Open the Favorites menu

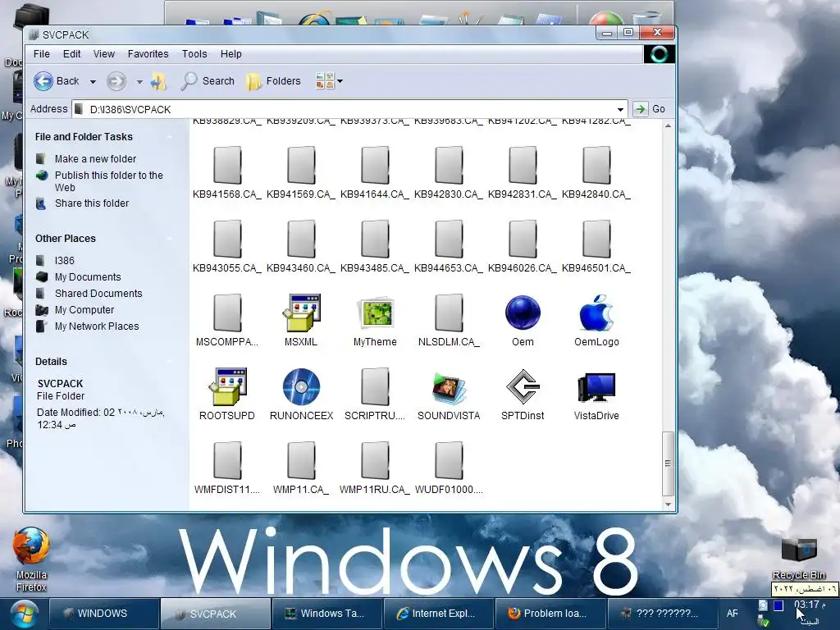[x=148, y=54]
